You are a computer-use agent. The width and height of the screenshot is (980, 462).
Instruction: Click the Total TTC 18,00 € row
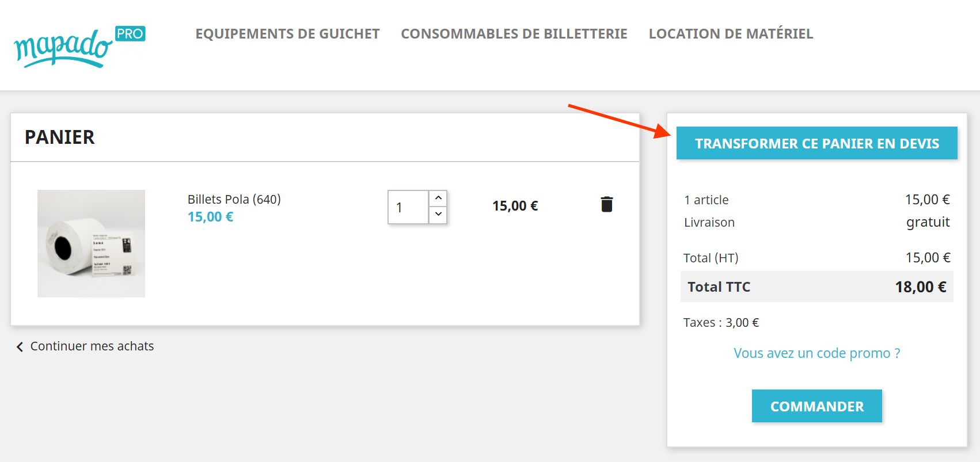pyautogui.click(x=816, y=287)
